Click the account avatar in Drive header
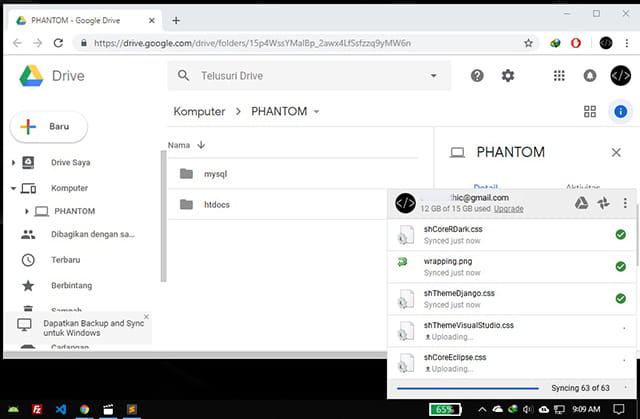This screenshot has width=640, height=419. point(620,76)
